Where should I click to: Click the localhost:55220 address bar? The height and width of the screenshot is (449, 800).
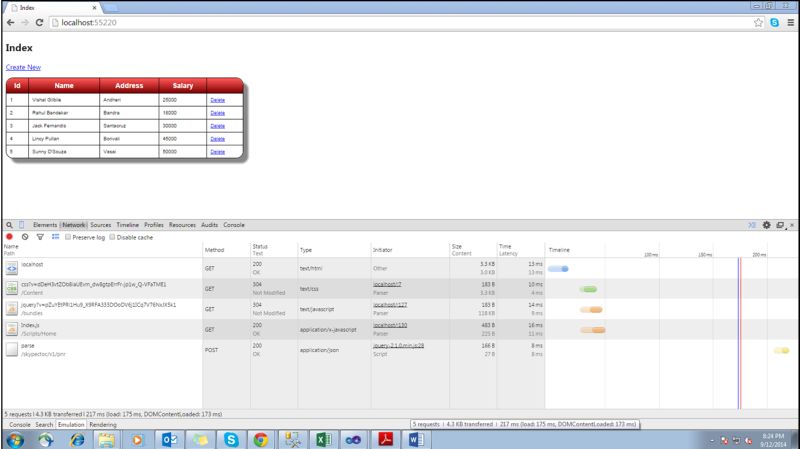click(401, 22)
